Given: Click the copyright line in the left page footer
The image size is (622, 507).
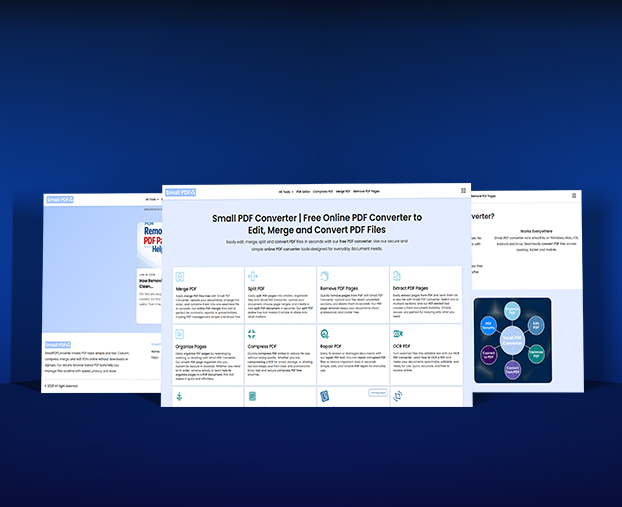Looking at the screenshot, I should click(x=61, y=386).
